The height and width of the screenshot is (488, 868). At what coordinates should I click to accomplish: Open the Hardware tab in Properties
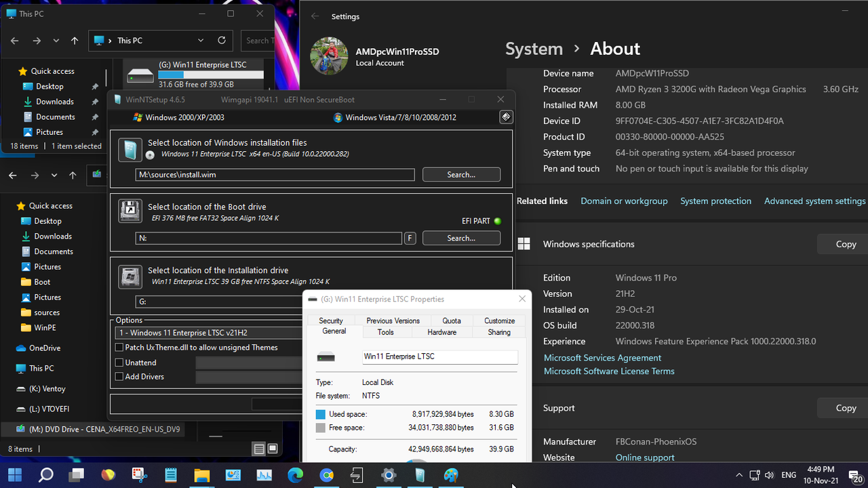(x=442, y=332)
